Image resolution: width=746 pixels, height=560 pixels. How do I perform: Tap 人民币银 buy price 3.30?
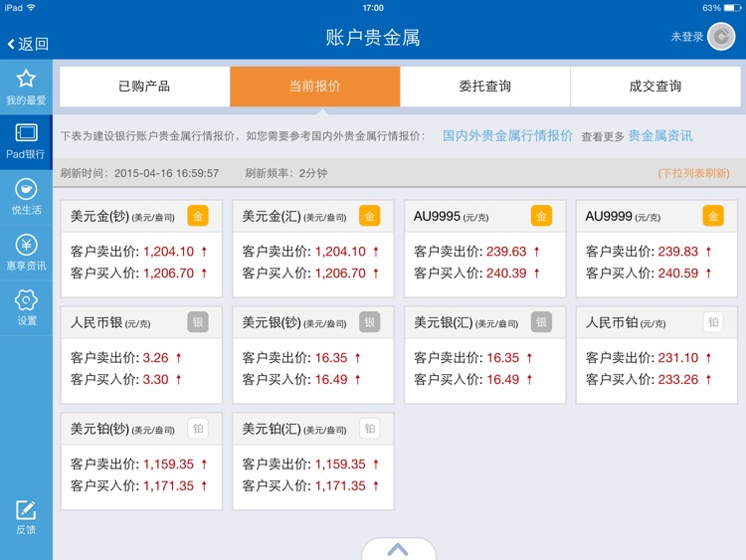(156, 380)
